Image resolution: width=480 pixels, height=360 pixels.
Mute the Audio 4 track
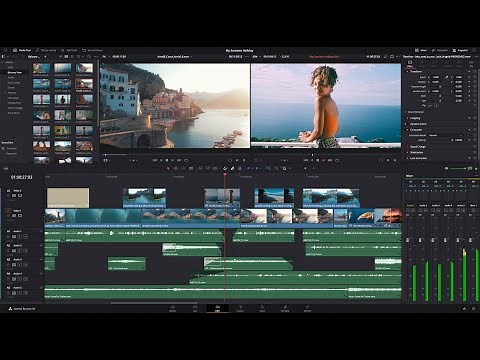[26, 279]
